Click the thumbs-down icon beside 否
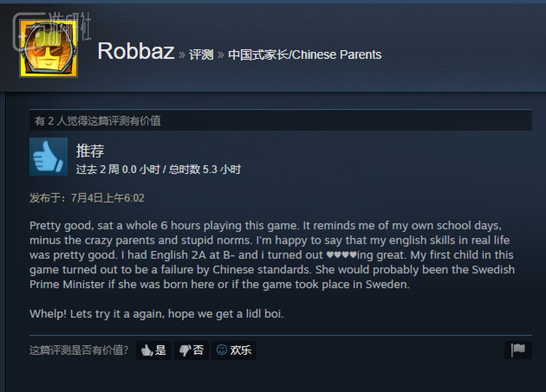This screenshot has width=546, height=392. click(x=185, y=351)
